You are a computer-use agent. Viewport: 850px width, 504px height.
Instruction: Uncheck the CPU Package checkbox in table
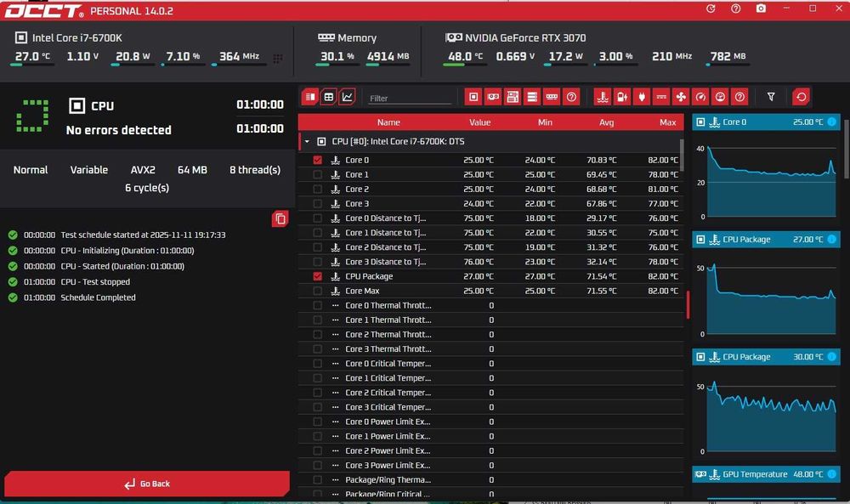317,276
